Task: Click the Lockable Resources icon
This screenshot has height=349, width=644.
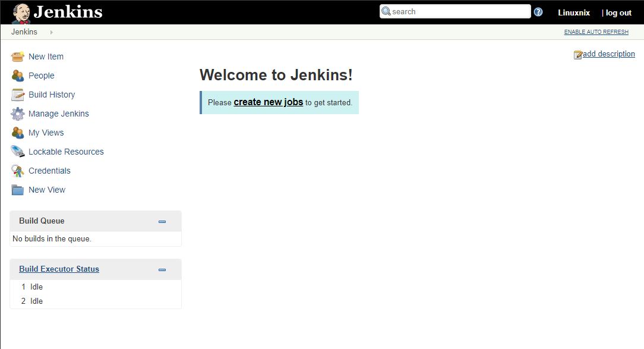Action: [x=18, y=152]
